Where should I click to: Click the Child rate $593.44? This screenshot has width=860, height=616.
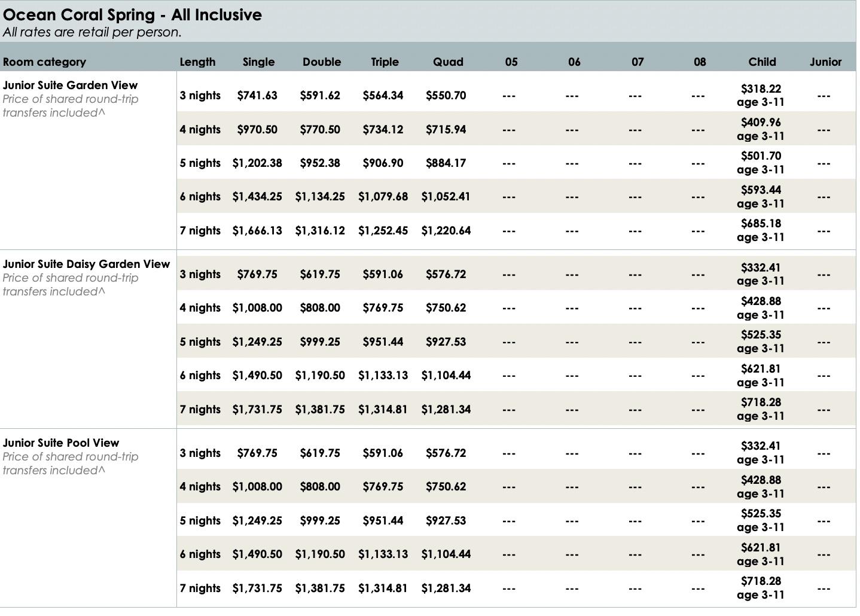(x=761, y=190)
